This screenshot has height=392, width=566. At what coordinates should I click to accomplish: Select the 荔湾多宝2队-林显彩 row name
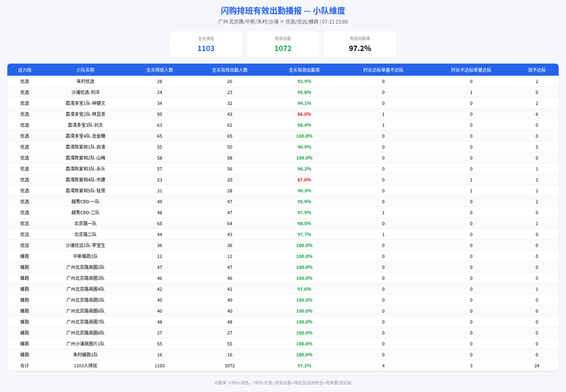coord(86,114)
